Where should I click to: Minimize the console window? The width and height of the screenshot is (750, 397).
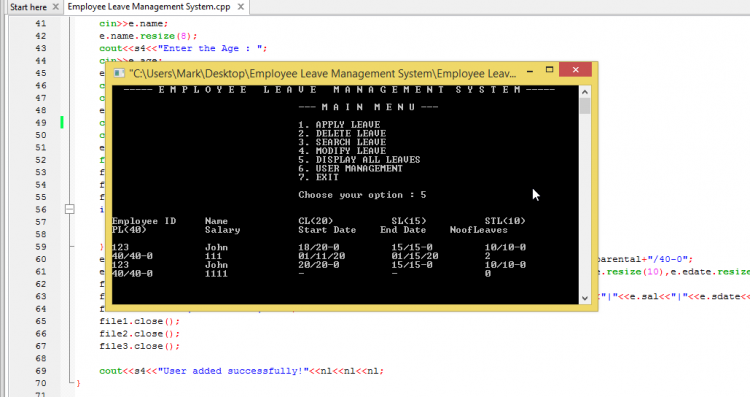pyautogui.click(x=530, y=71)
